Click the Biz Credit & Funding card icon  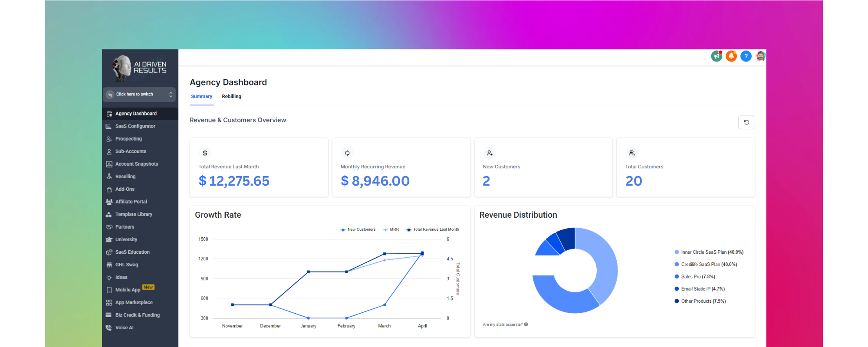point(109,315)
